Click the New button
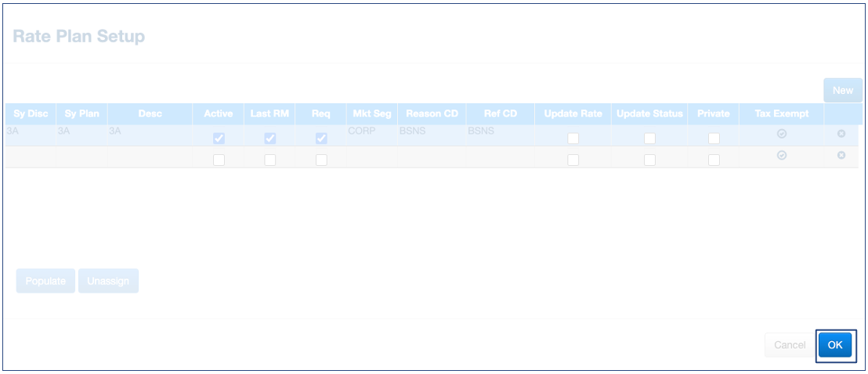The width and height of the screenshot is (868, 374). tap(842, 91)
